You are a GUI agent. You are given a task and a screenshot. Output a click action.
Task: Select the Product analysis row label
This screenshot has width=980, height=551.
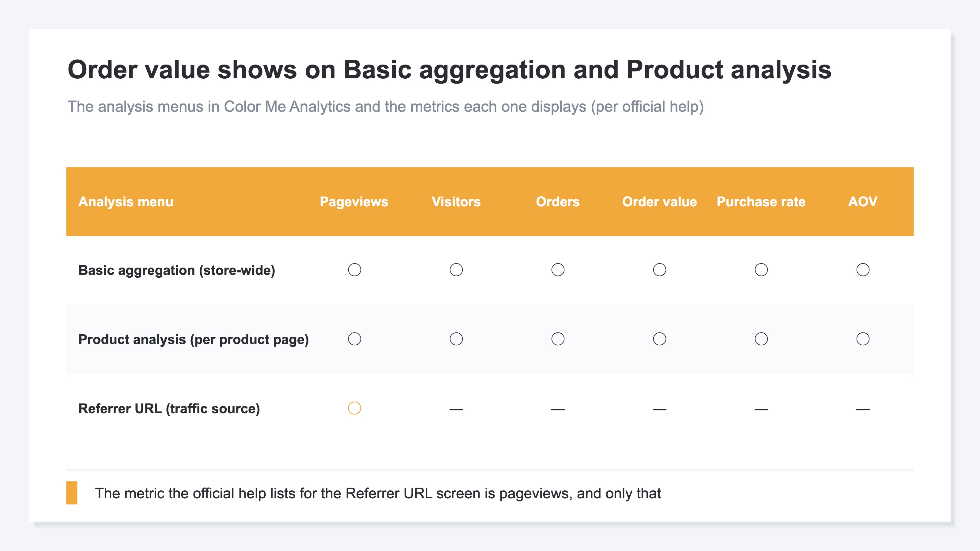click(193, 339)
